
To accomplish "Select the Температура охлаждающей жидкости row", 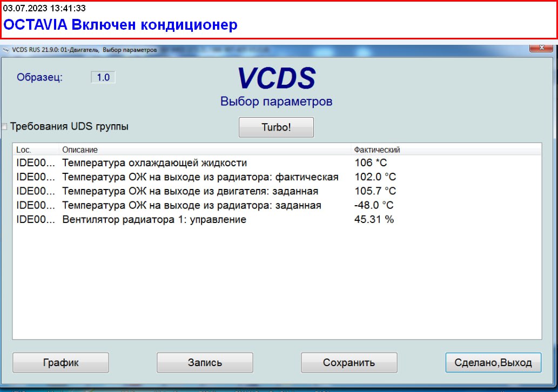I will 277,163.
